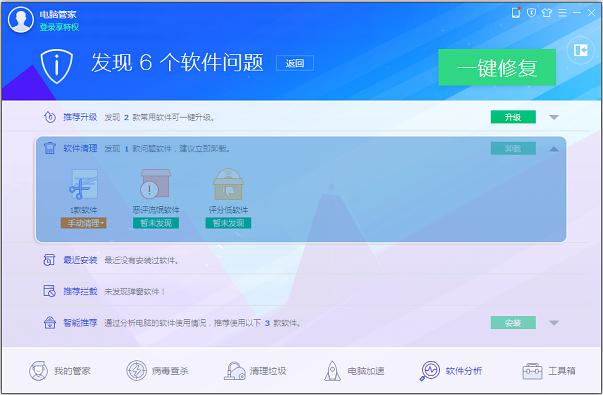Click the 软件清理 row icon

pos(50,148)
